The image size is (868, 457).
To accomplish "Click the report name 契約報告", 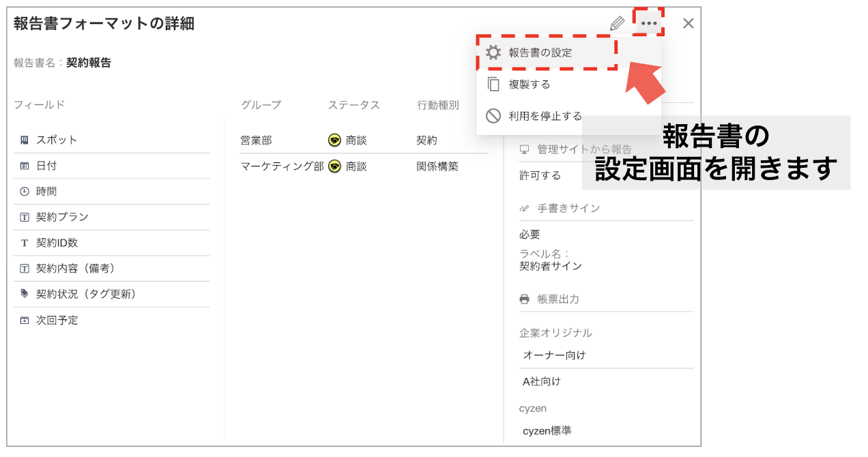I will tap(89, 63).
